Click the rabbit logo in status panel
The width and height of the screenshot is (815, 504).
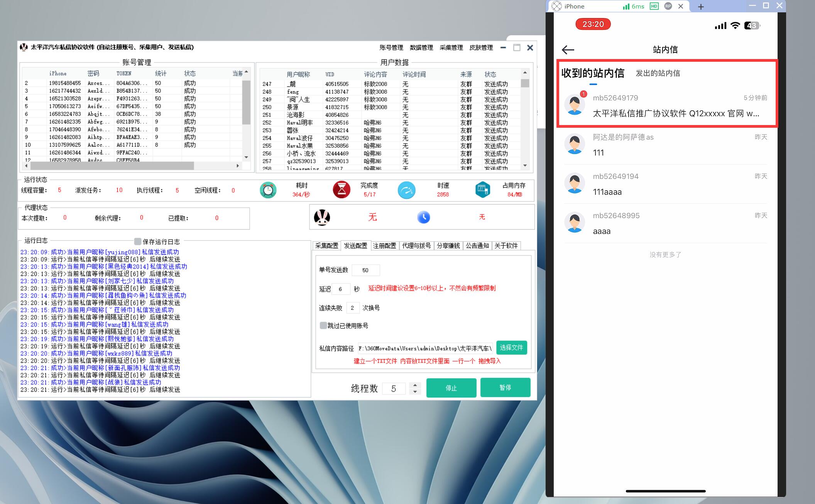(322, 217)
